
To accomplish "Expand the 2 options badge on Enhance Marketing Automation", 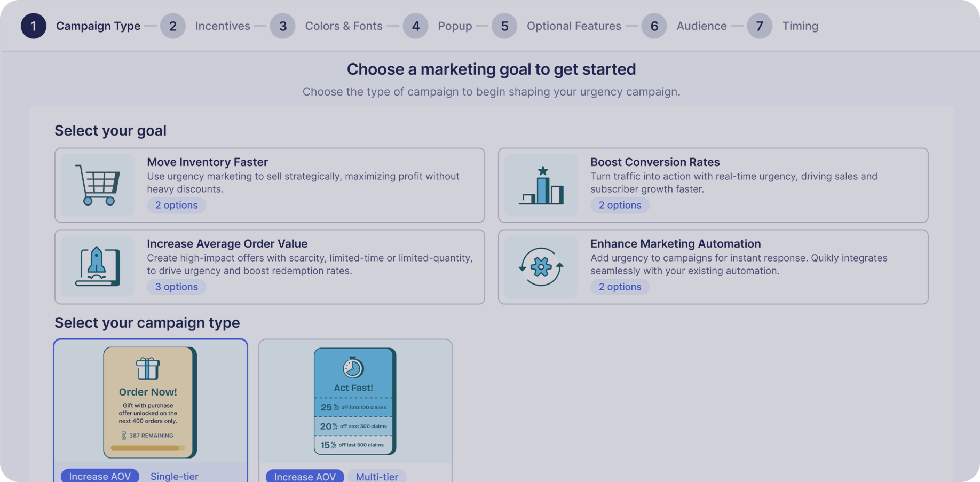I will (620, 287).
